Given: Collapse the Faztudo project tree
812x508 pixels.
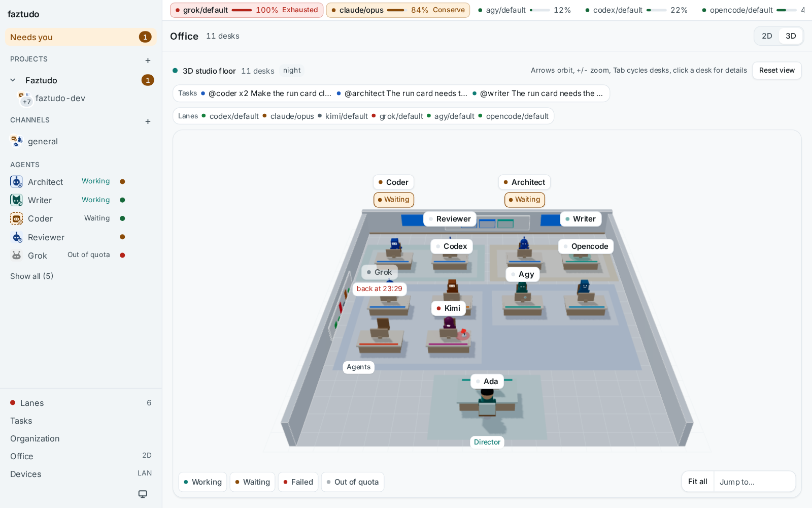Looking at the screenshot, I should (x=13, y=80).
